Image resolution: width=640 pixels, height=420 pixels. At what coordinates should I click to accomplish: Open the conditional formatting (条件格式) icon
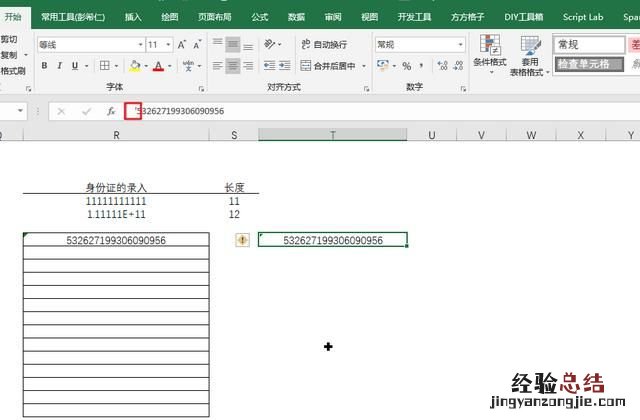point(490,54)
